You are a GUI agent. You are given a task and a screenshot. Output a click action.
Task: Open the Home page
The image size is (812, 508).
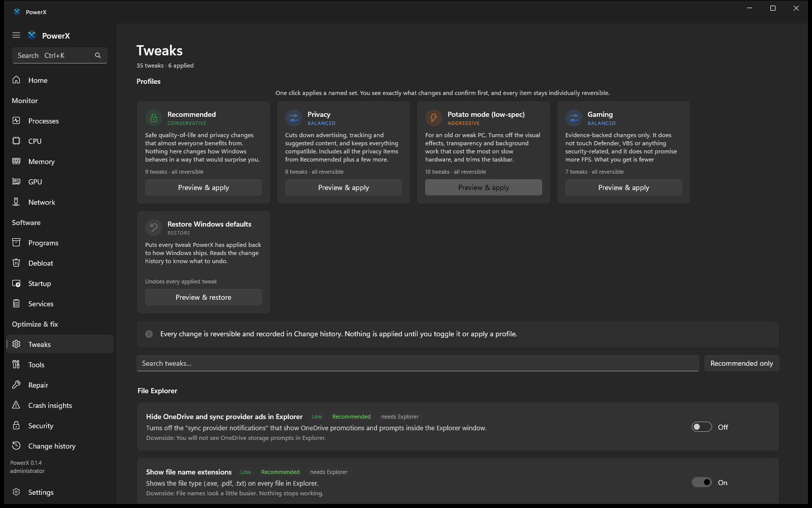click(x=60, y=80)
